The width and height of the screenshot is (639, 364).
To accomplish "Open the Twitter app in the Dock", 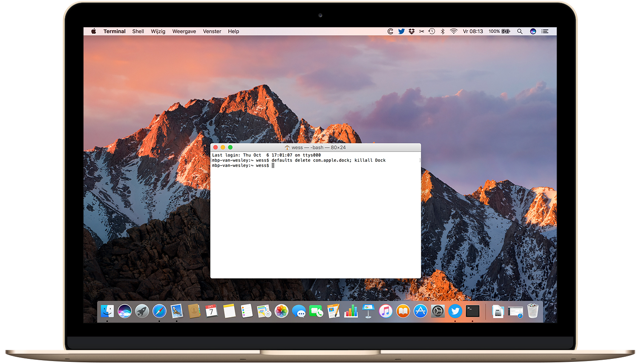I will point(455,312).
